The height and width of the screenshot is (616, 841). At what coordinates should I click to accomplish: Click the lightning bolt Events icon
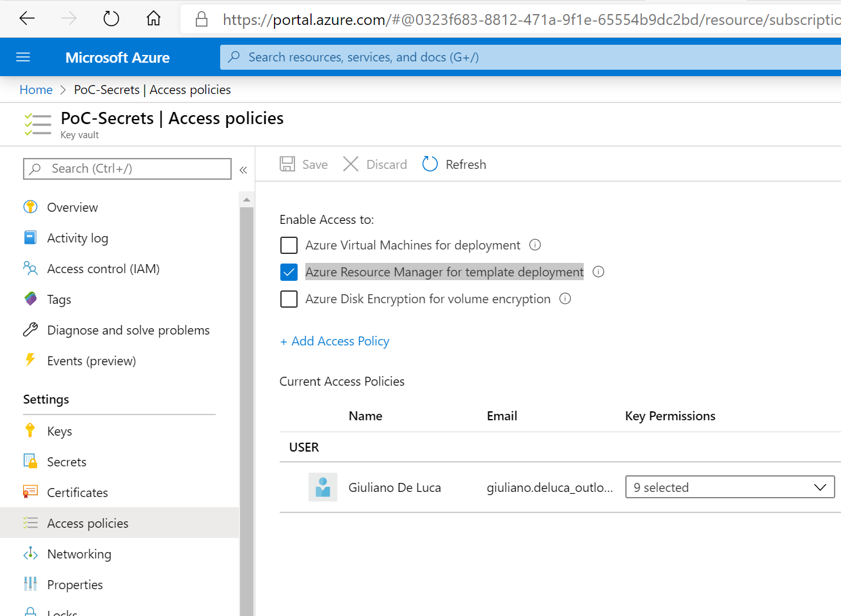tap(29, 359)
